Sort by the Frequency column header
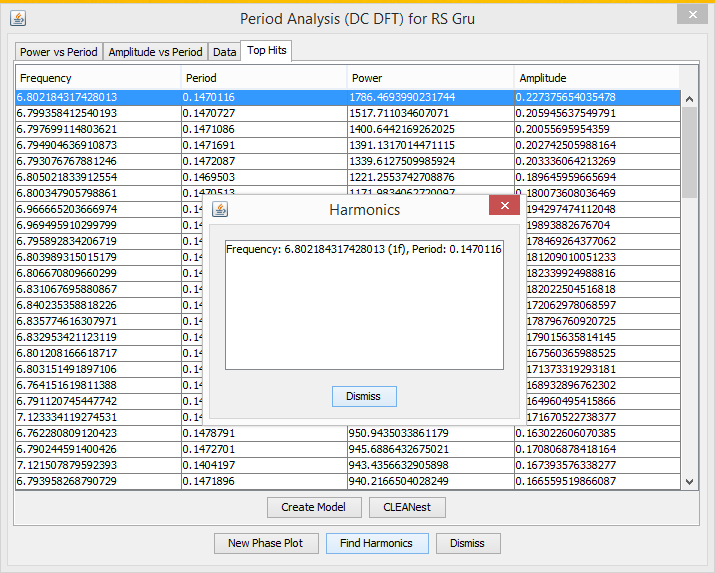 click(98, 78)
